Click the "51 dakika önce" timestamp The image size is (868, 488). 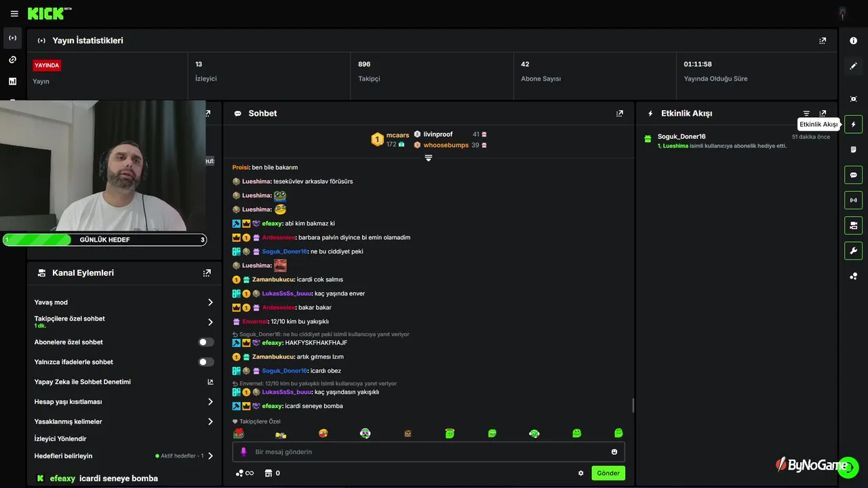tap(811, 137)
